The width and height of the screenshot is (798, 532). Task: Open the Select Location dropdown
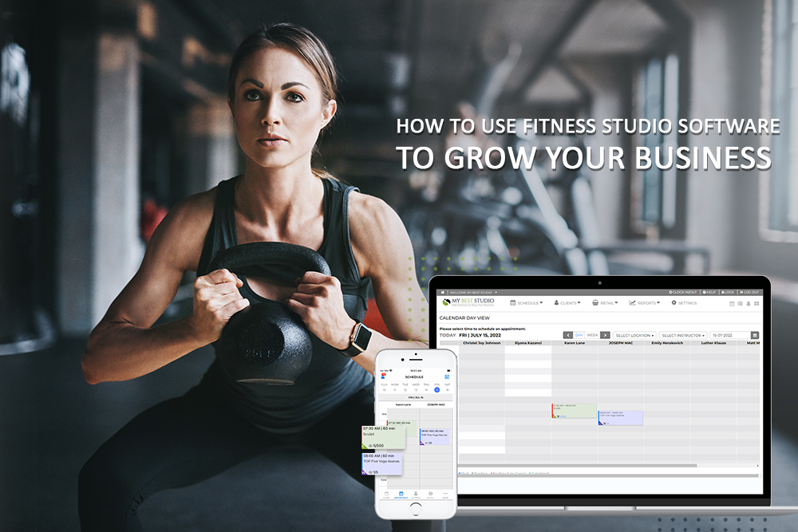point(634,335)
